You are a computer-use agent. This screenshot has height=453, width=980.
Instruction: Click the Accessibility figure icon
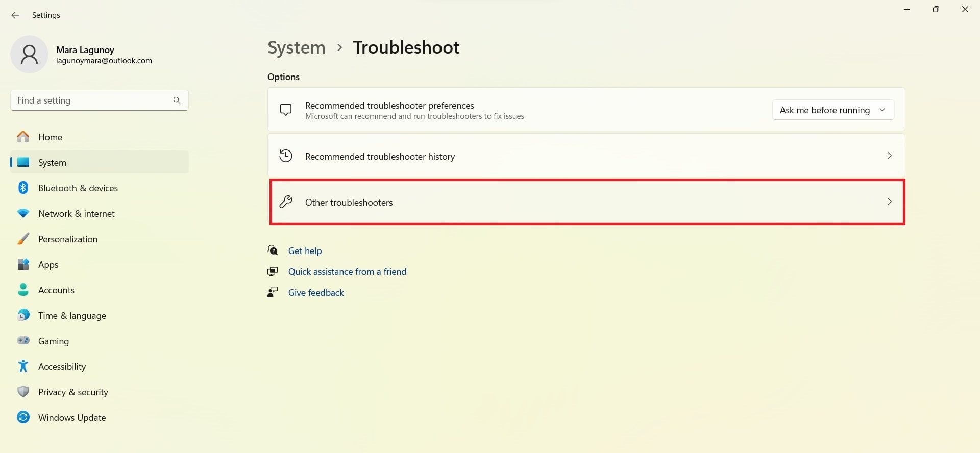coord(23,366)
